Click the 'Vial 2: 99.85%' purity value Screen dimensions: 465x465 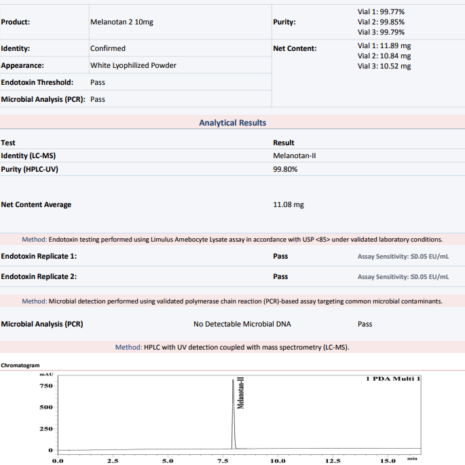point(381,22)
